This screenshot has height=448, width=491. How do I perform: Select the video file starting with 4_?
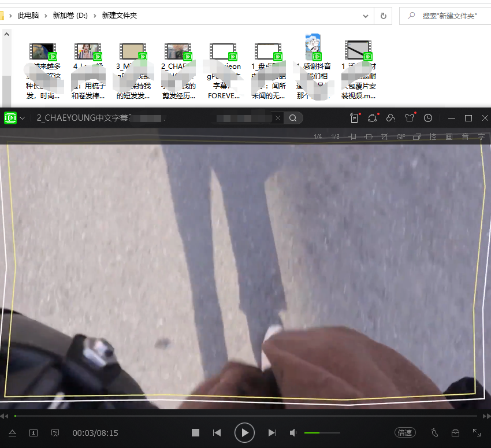click(x=88, y=72)
